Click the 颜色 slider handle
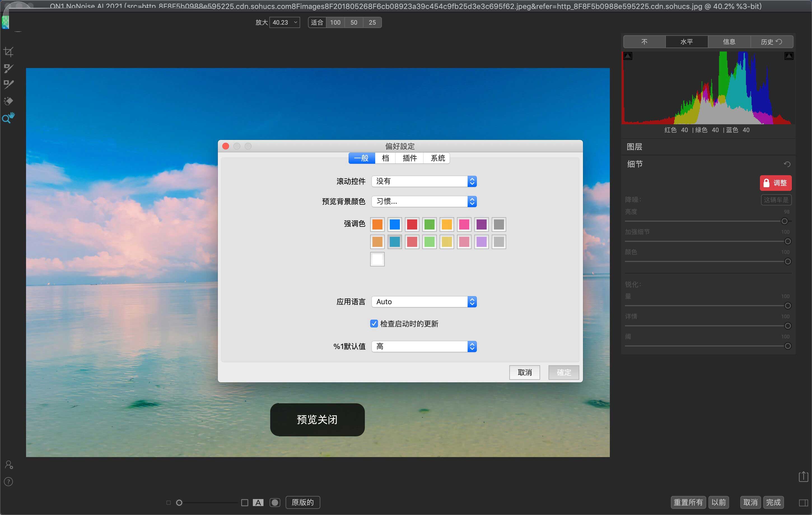This screenshot has width=812, height=515. pos(788,261)
